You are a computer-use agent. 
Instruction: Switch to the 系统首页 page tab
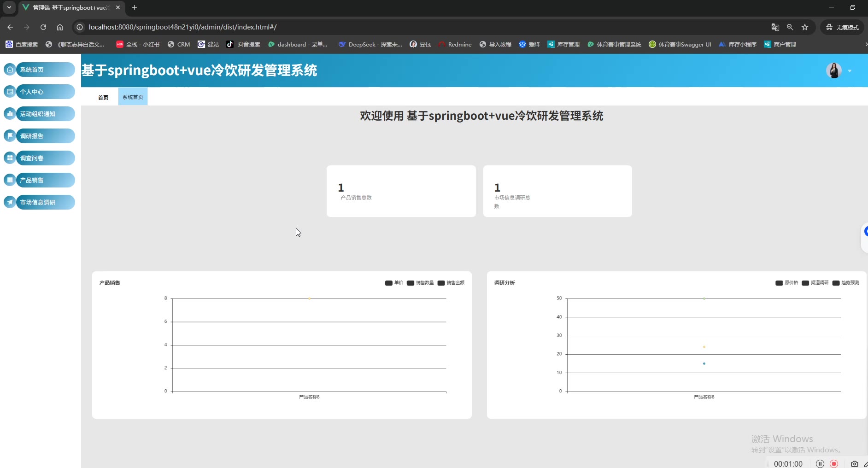133,97
